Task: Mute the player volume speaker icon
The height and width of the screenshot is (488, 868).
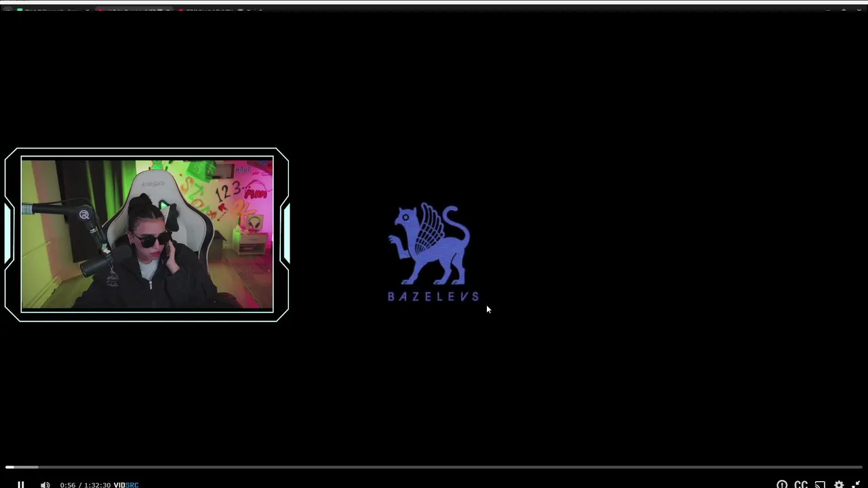Action: tap(45, 485)
